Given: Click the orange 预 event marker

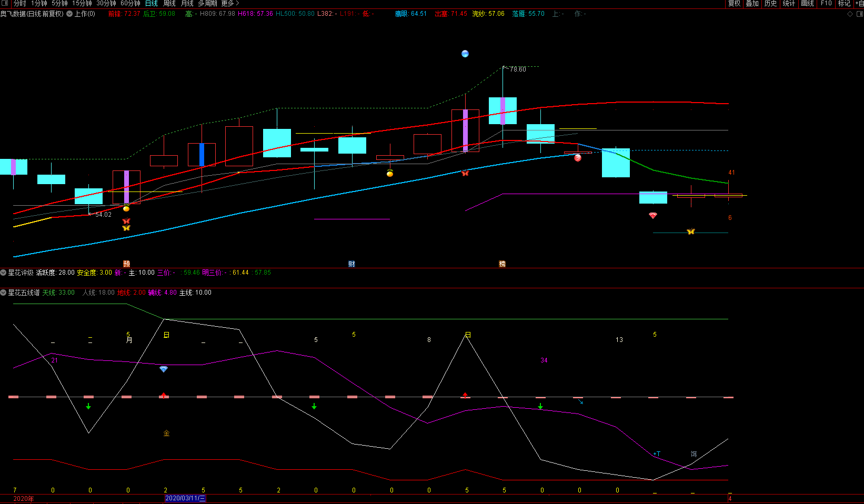Looking at the screenshot, I should pyautogui.click(x=126, y=264).
